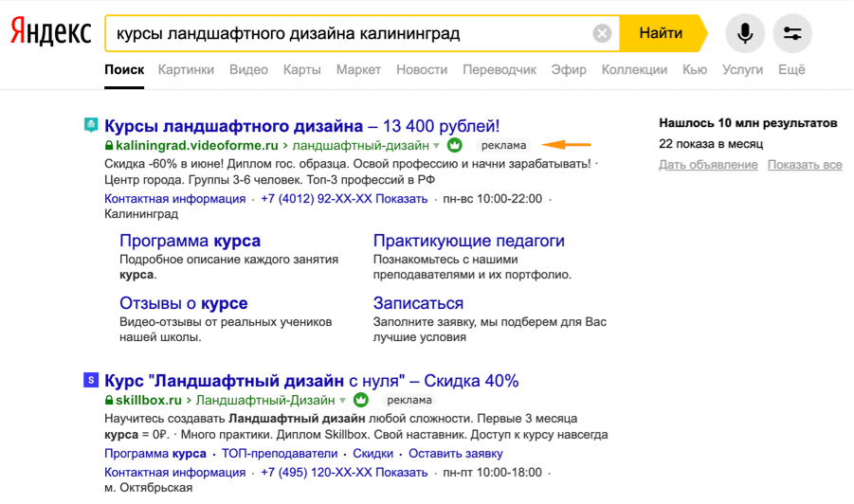854x504 pixels.
Task: Click the Дать объявление link
Action: pyautogui.click(x=708, y=165)
